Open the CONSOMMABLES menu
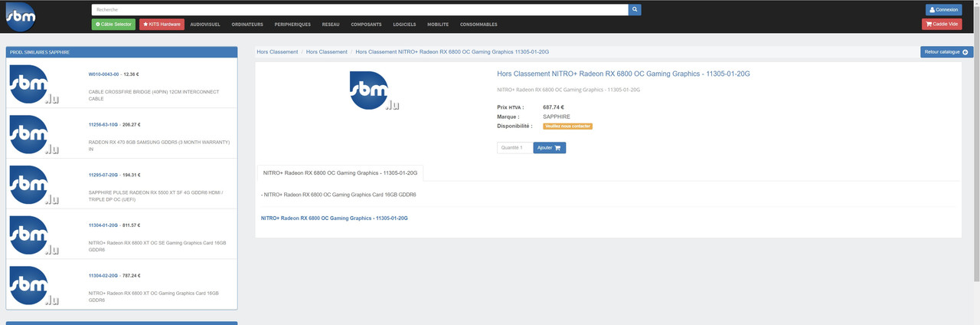The image size is (980, 325). coord(479,25)
